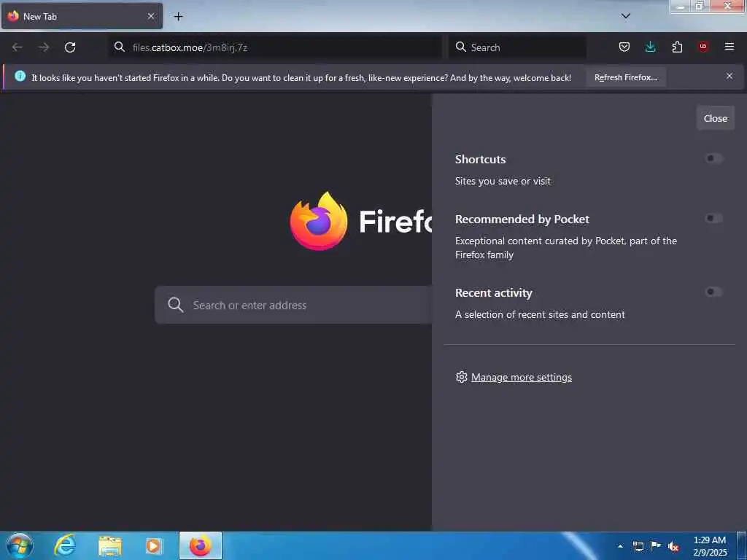Click the info icon on the notification bar
This screenshot has height=560, width=747.
(20, 76)
